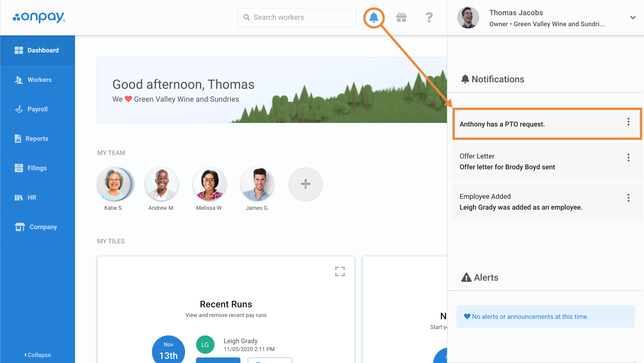
Task: Click the search magnifier icon
Action: [247, 17]
